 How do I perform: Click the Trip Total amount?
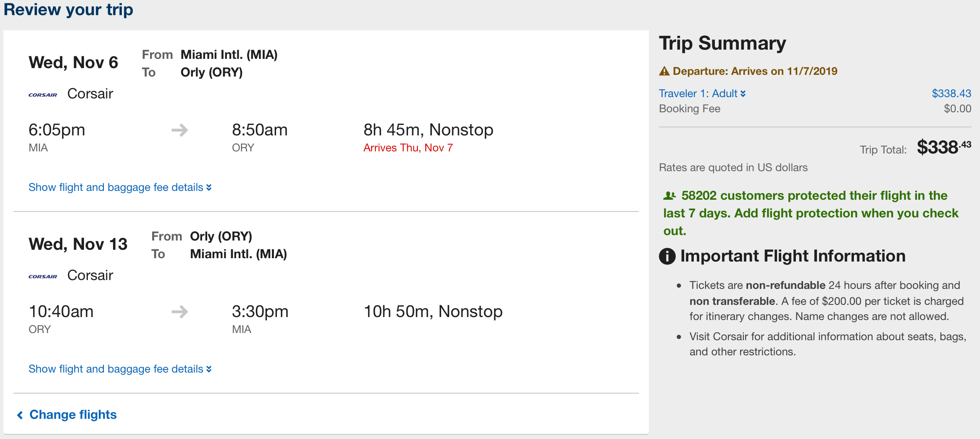click(943, 147)
